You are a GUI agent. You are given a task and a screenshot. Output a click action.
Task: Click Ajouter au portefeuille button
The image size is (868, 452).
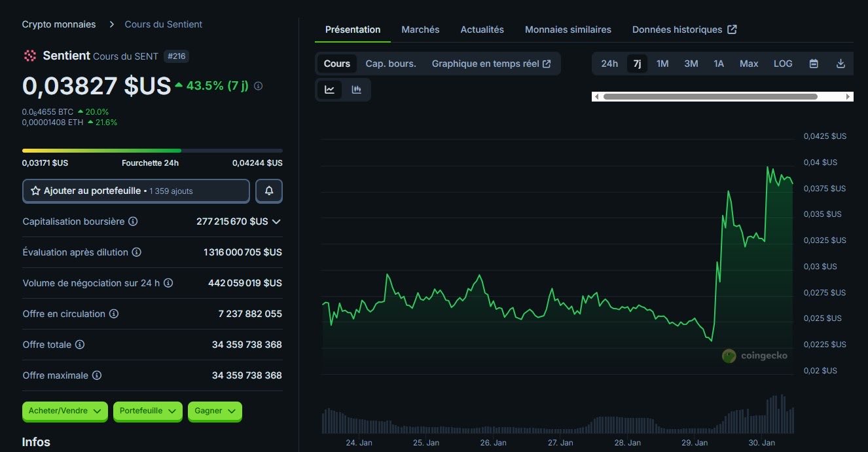click(136, 191)
